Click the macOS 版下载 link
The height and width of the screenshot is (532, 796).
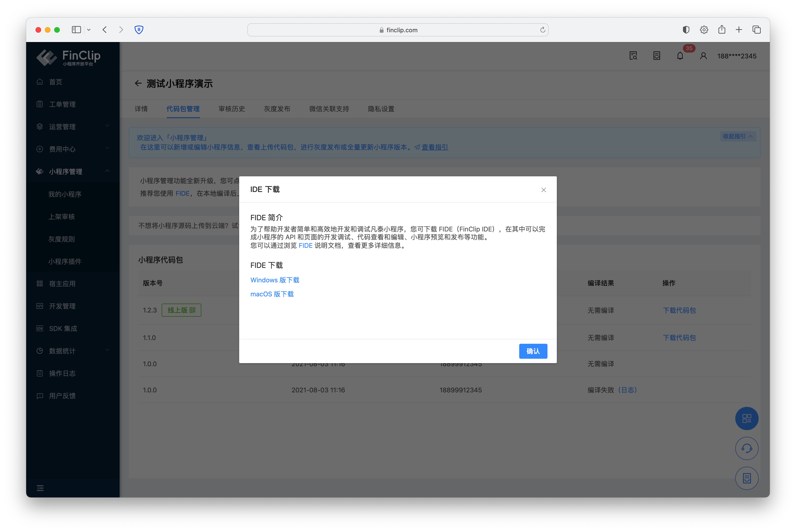272,294
